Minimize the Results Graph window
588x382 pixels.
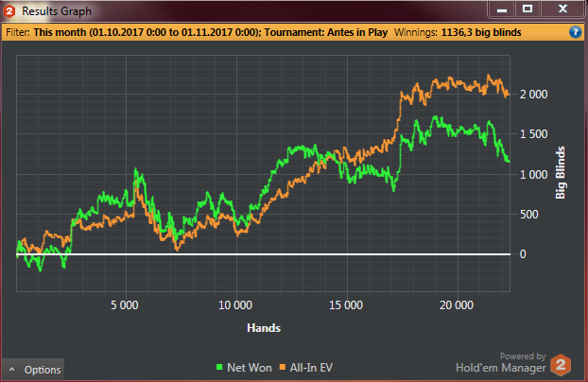pos(502,9)
